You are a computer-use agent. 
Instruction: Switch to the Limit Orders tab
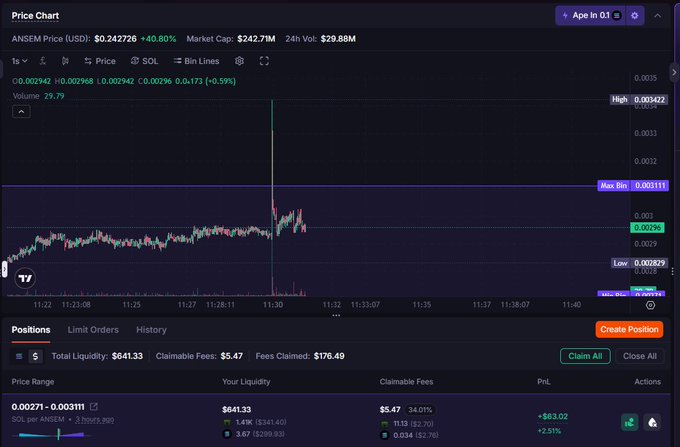pos(93,330)
